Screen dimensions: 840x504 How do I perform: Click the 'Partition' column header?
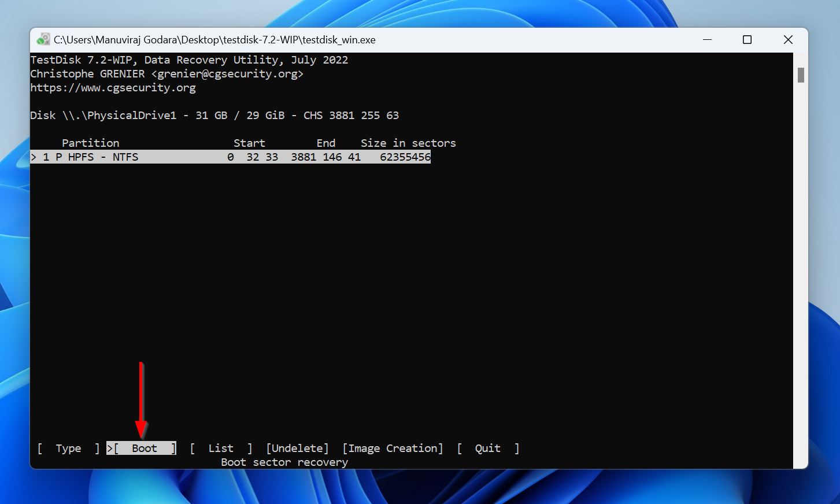[90, 143]
